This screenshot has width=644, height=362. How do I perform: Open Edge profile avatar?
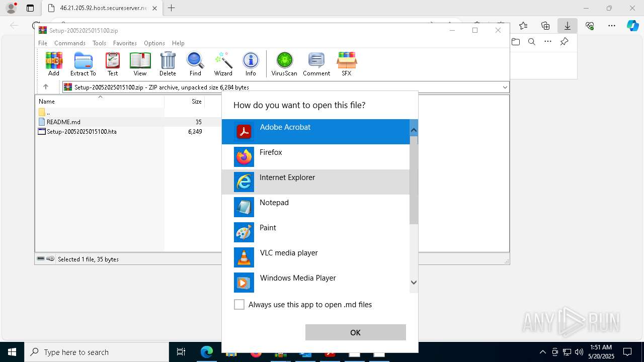(11, 8)
